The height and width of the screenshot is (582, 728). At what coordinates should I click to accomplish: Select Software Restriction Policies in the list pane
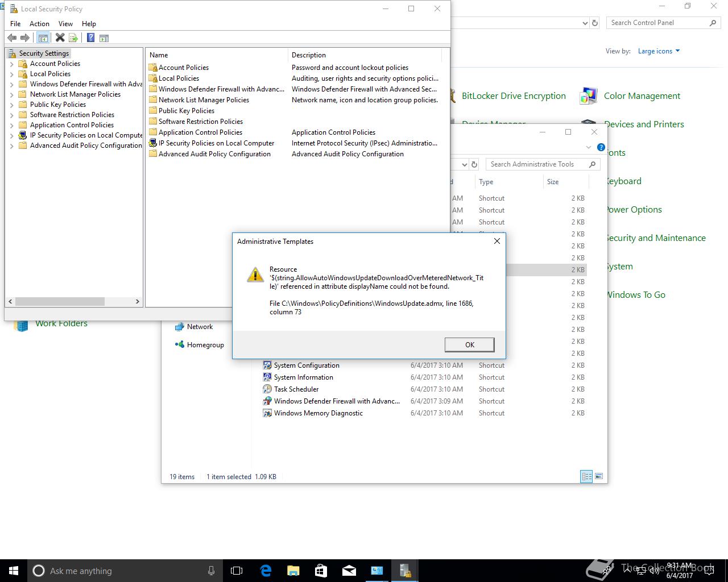(x=200, y=122)
